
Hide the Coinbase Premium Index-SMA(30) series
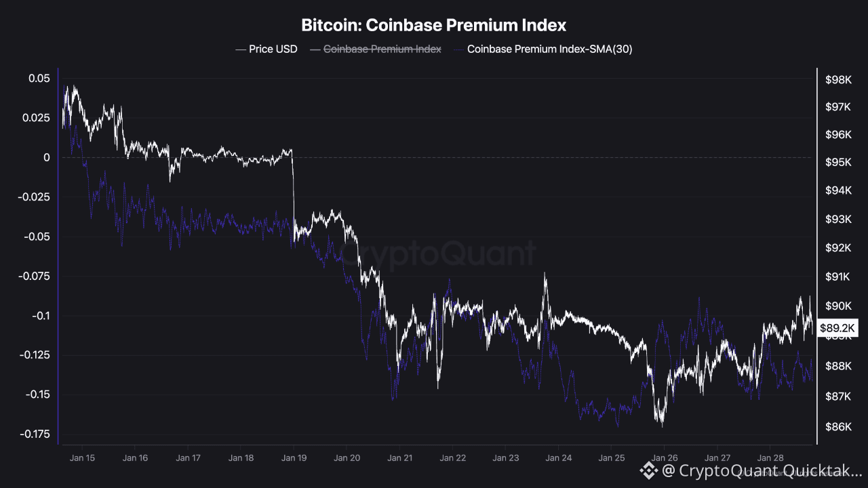[x=549, y=49]
